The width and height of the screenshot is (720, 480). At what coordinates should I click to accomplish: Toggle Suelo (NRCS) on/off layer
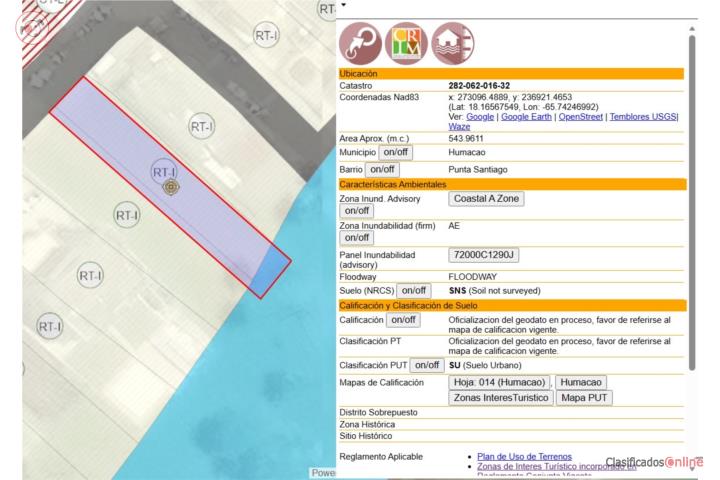click(414, 291)
